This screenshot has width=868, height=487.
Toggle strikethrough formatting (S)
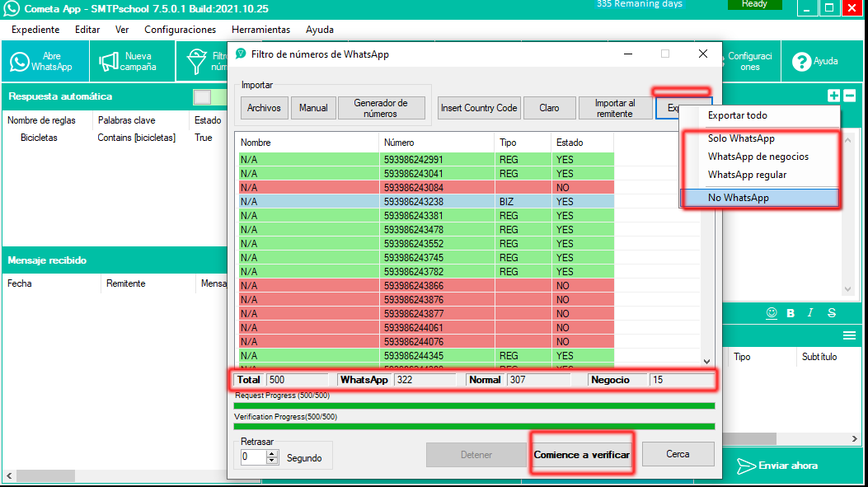(832, 313)
